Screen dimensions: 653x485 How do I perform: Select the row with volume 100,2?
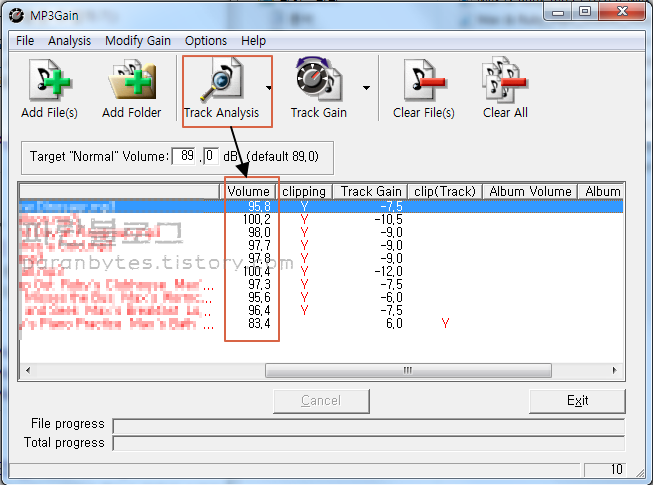pyautogui.click(x=321, y=219)
